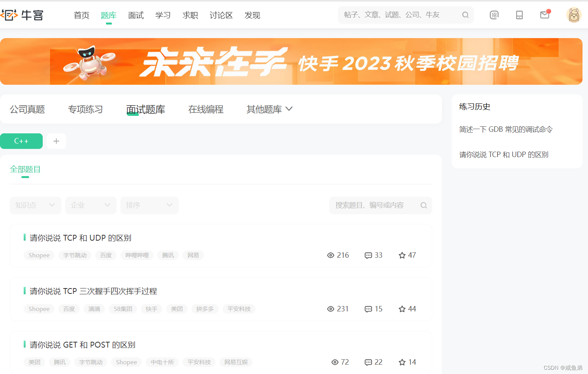Screen dimensions: 588x374
Task: Open the mobile app icon in header
Action: click(519, 15)
